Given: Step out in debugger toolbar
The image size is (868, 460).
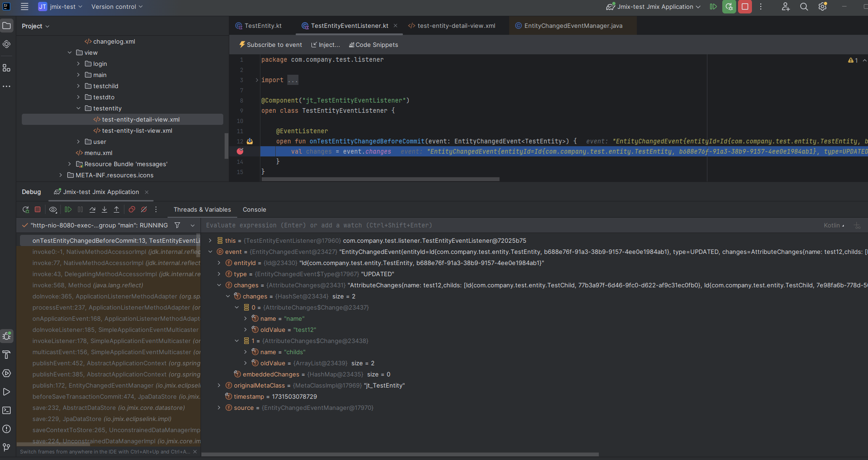Looking at the screenshot, I should click(x=117, y=210).
